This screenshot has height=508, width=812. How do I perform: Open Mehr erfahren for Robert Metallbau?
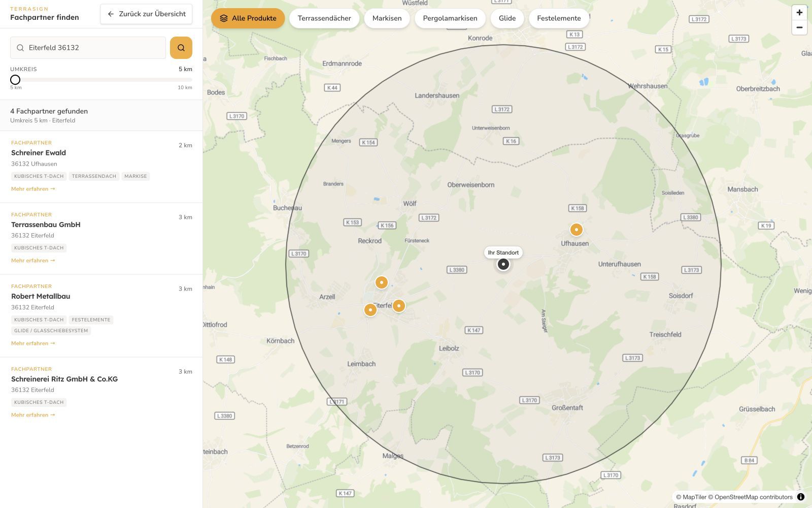33,343
